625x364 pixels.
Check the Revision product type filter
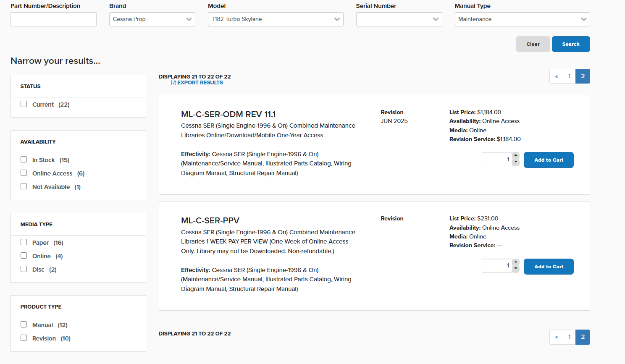click(24, 338)
